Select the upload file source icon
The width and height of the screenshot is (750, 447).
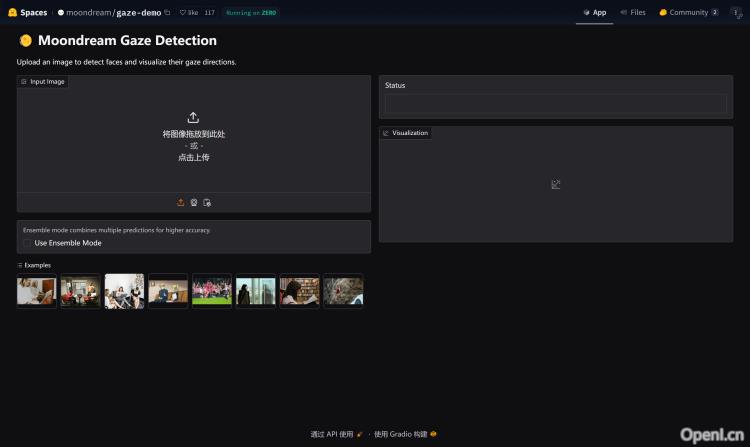coord(181,202)
